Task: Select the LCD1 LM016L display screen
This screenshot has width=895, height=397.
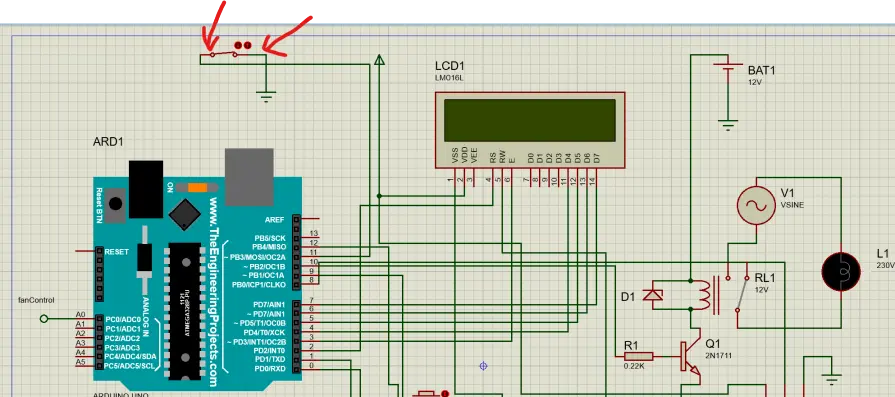Action: coord(530,120)
